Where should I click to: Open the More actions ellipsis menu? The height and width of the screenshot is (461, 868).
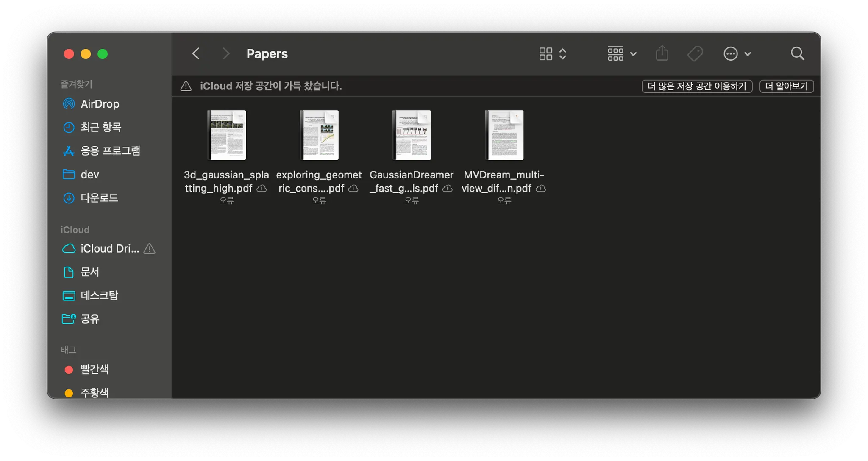737,54
